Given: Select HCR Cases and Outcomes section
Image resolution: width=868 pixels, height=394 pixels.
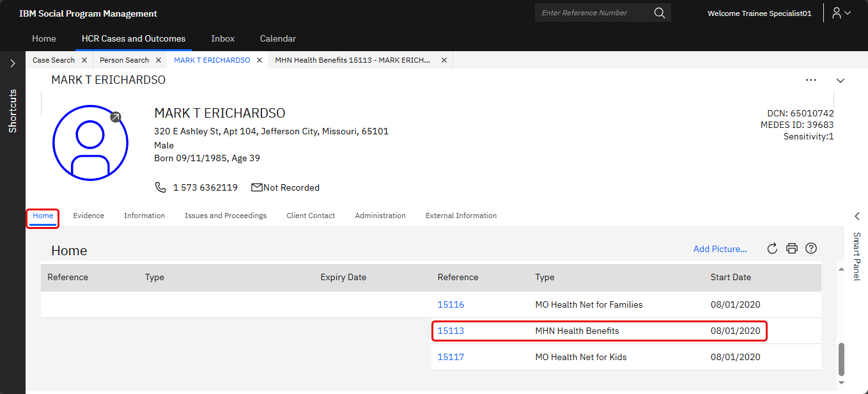Looking at the screenshot, I should pos(134,38).
